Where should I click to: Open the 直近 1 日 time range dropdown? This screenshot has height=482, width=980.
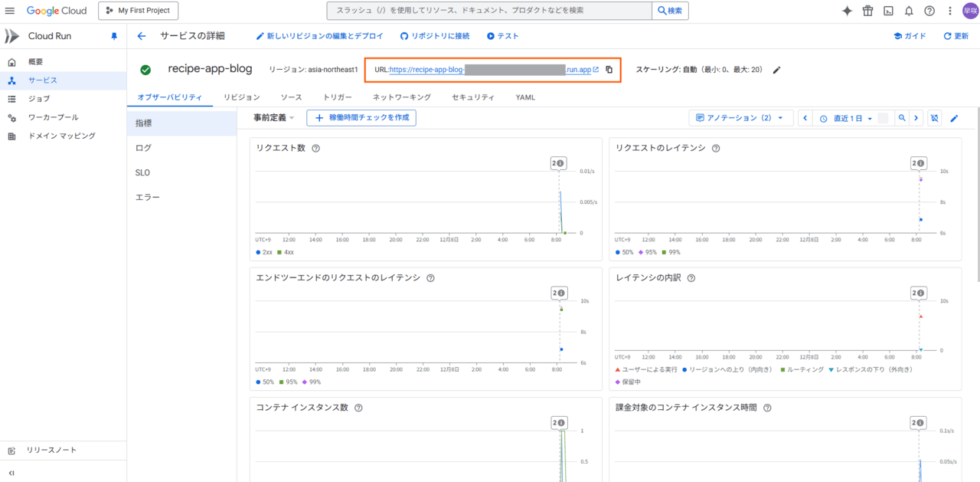(846, 118)
